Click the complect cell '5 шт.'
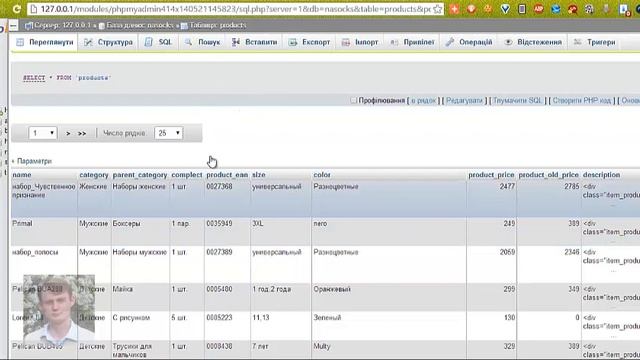640x360 pixels. click(179, 318)
